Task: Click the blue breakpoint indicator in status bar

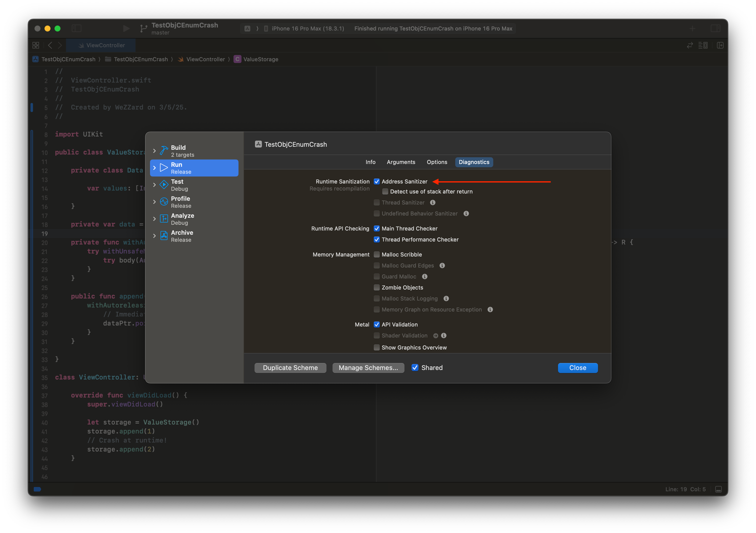Action: 37,489
